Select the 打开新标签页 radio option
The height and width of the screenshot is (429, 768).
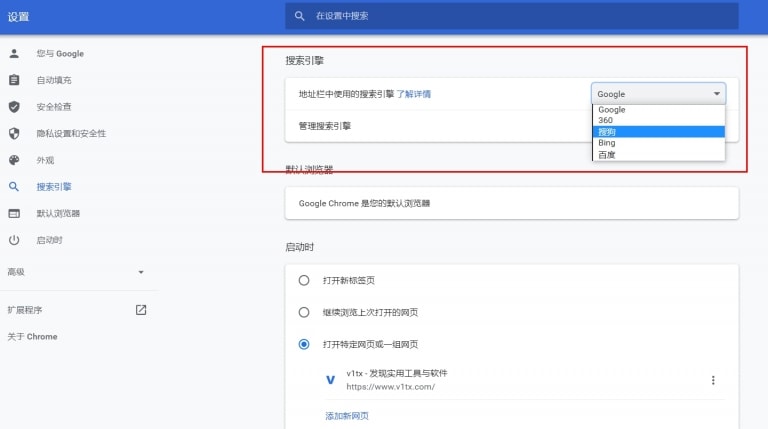pyautogui.click(x=304, y=280)
